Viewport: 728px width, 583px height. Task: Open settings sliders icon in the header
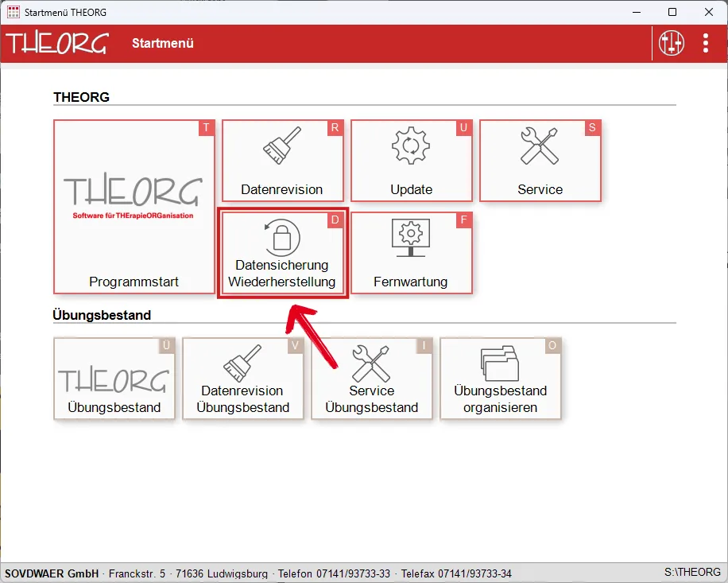[x=672, y=43]
